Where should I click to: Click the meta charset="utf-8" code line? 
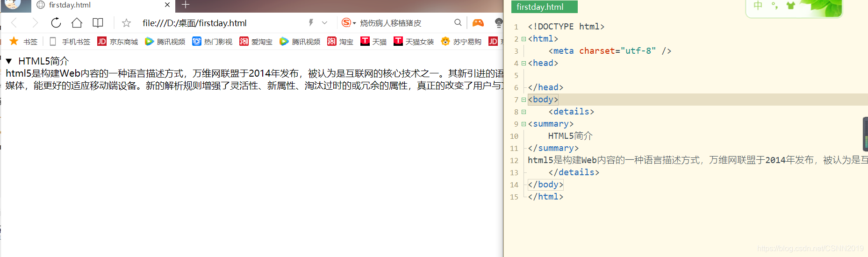[610, 51]
